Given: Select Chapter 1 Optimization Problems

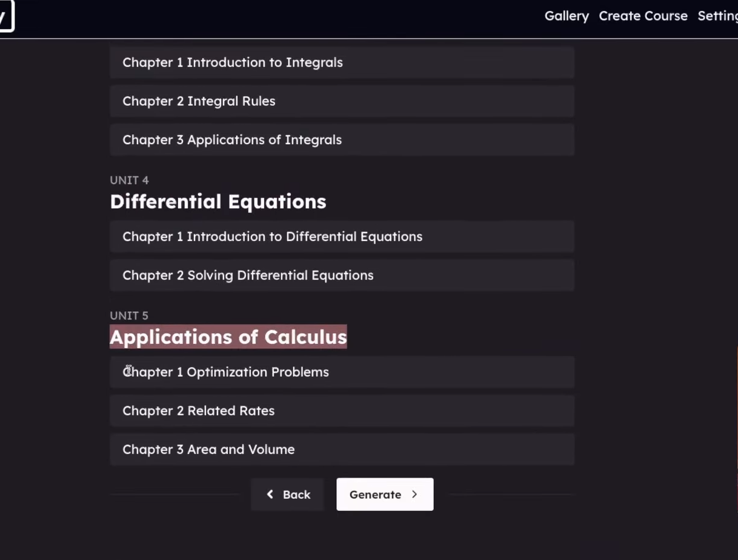Looking at the screenshot, I should pyautogui.click(x=342, y=372).
